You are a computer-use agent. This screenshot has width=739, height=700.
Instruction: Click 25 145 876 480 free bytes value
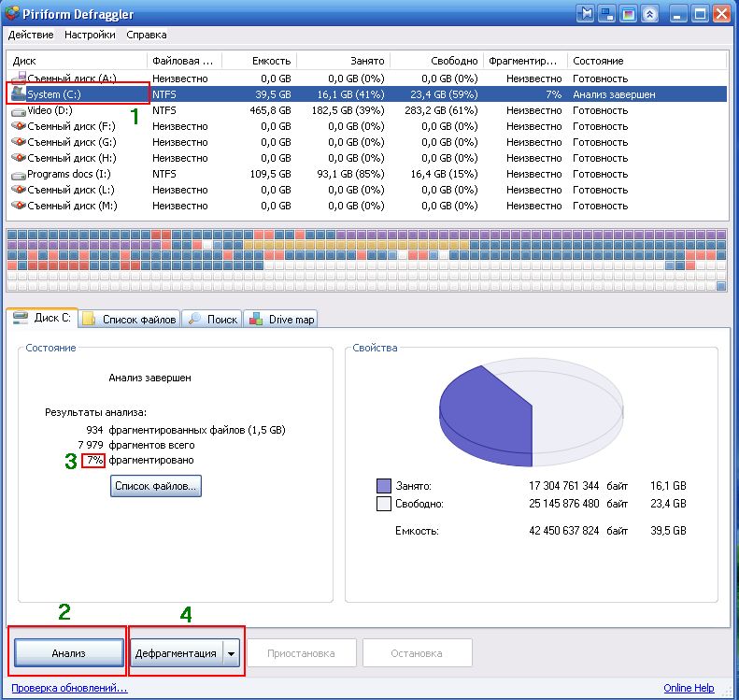(x=563, y=504)
